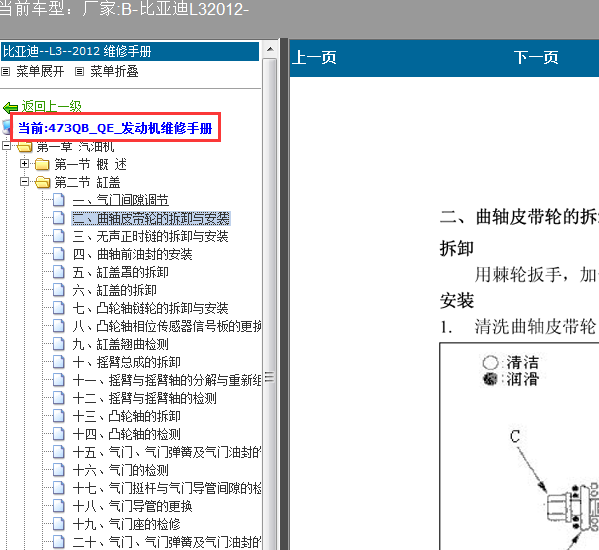Open 一、气门间隙调节 page

[x=121, y=200]
